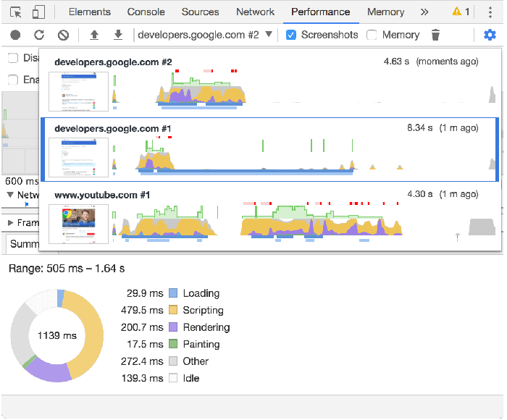Click the reload and profile icon
This screenshot has width=507, height=420.
tap(39, 35)
